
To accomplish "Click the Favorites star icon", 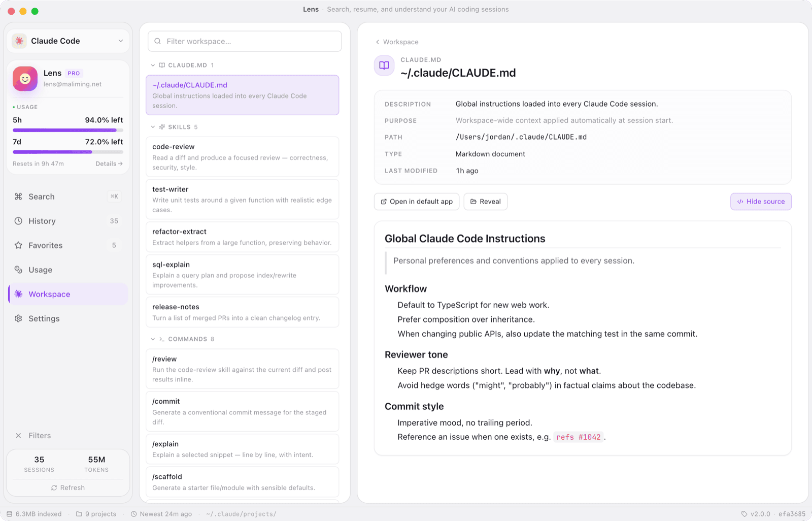I will coord(18,245).
